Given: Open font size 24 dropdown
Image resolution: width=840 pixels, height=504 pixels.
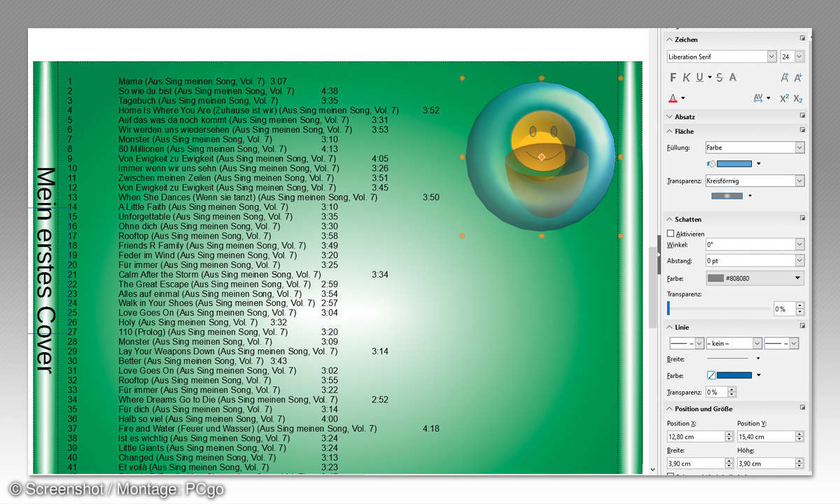Looking at the screenshot, I should 799,57.
